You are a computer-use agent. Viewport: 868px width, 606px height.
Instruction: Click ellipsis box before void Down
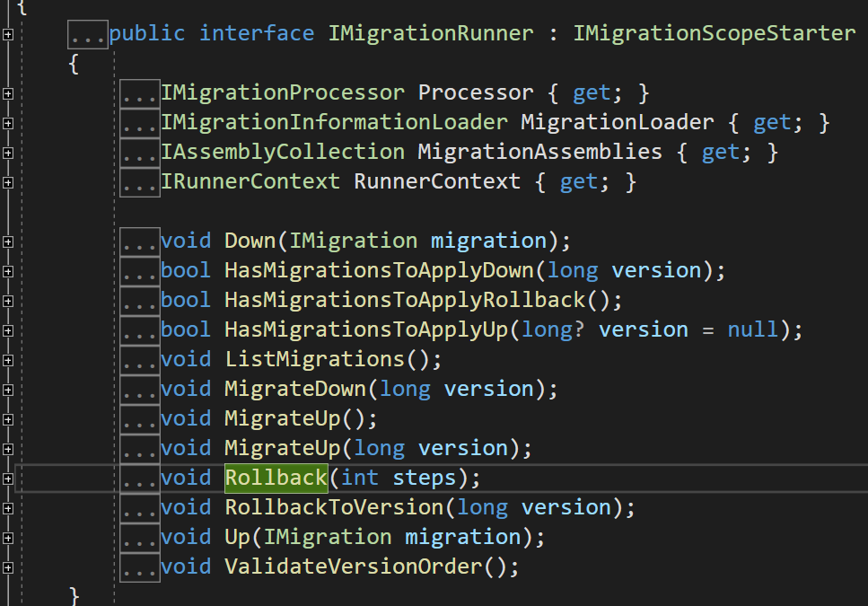tap(140, 242)
